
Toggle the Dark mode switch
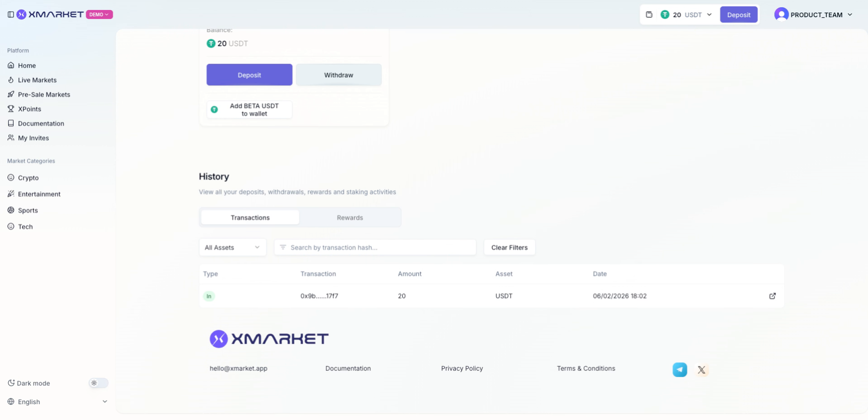(x=98, y=383)
